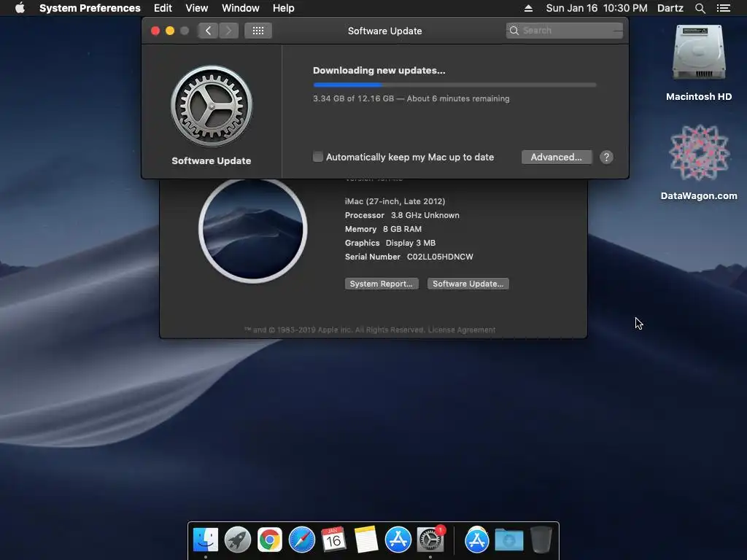Show all preferences grid button
This screenshot has height=560, width=747.
[258, 31]
